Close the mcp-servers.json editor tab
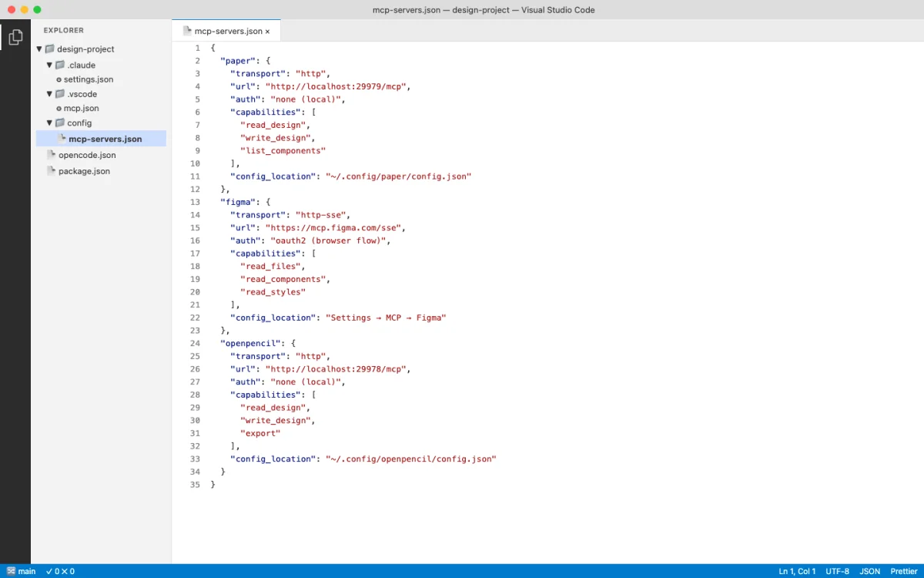Viewport: 924px width, 578px height. click(x=267, y=32)
